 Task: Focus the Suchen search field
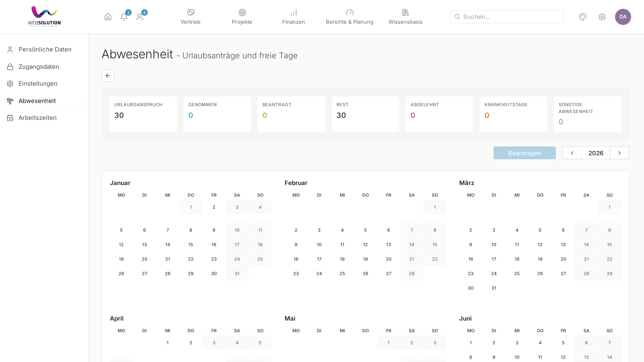[x=506, y=17]
